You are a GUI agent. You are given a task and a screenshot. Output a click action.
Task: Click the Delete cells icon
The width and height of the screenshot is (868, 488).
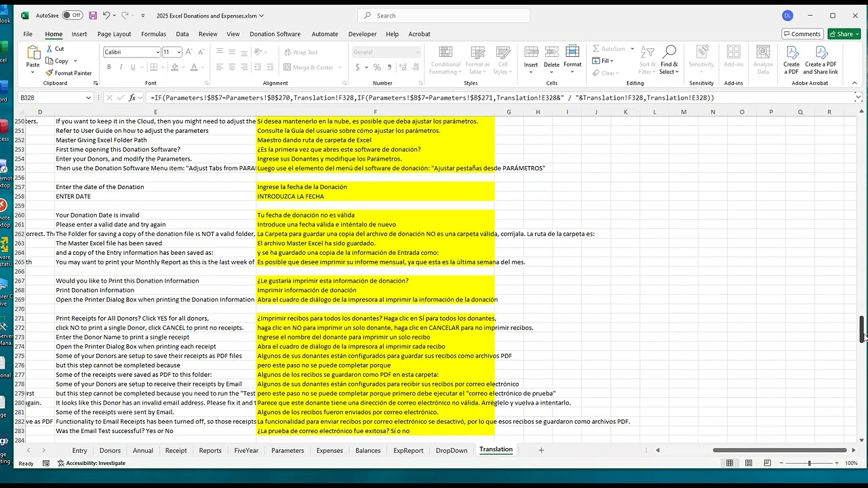pos(552,53)
